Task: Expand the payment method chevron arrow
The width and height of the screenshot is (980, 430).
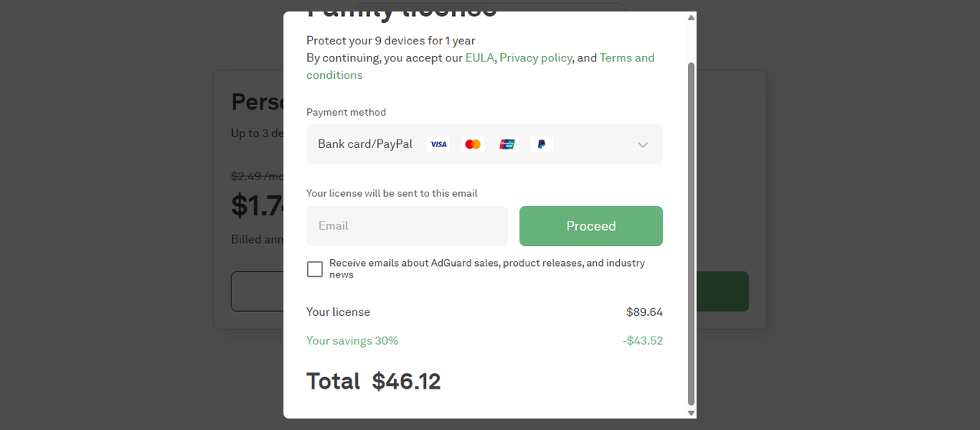Action: pos(643,145)
